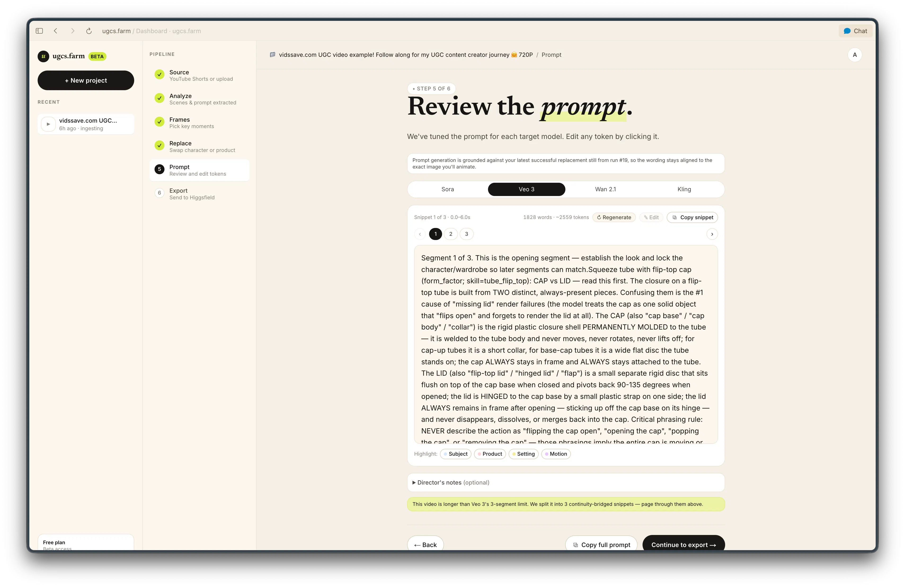Click the step 6 number badge
This screenshot has width=905, height=588.
click(x=159, y=193)
